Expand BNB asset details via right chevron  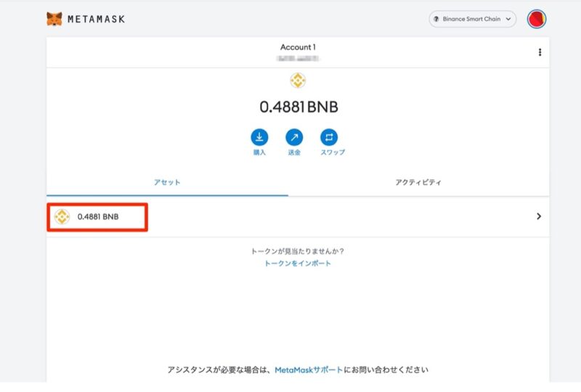(x=539, y=216)
